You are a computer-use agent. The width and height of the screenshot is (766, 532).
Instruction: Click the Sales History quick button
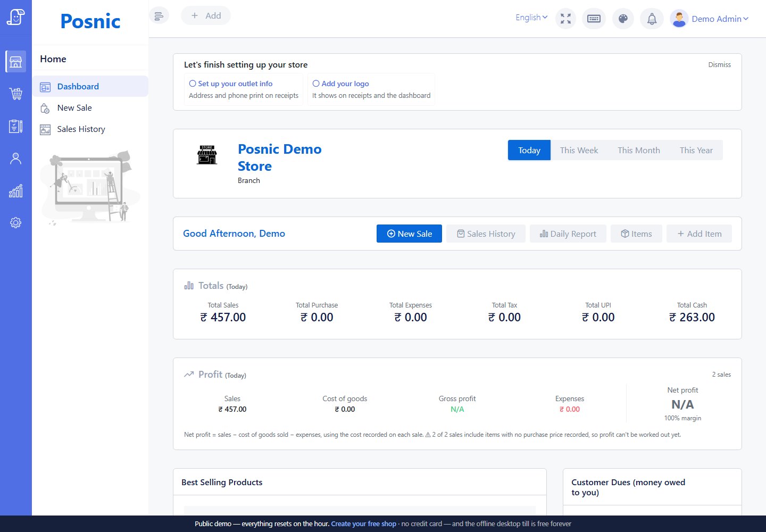point(486,234)
